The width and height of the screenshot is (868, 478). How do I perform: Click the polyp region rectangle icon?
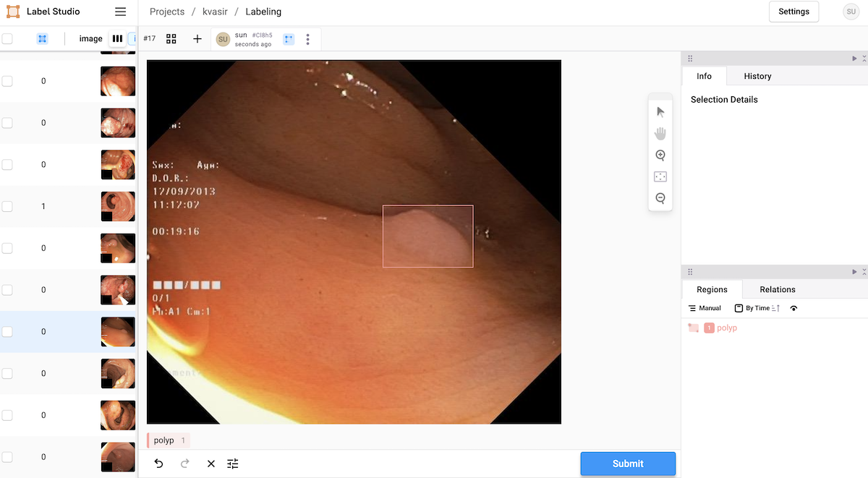pyautogui.click(x=694, y=328)
